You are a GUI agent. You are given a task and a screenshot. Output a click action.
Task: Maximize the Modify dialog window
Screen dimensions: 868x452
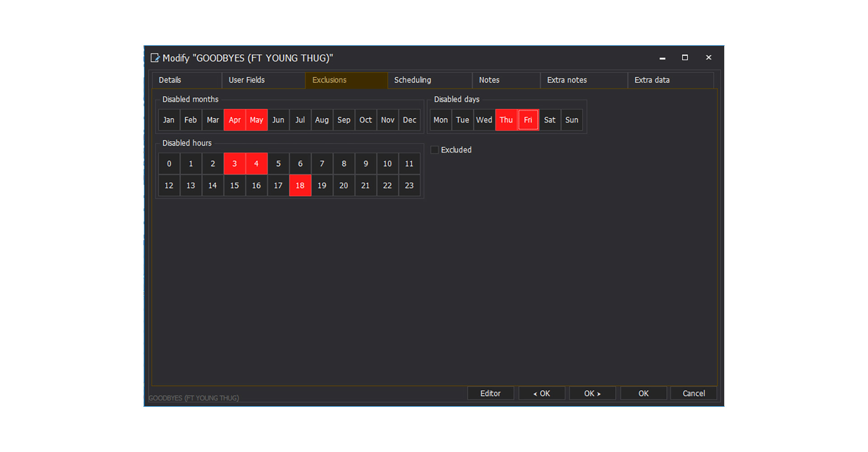coord(685,57)
